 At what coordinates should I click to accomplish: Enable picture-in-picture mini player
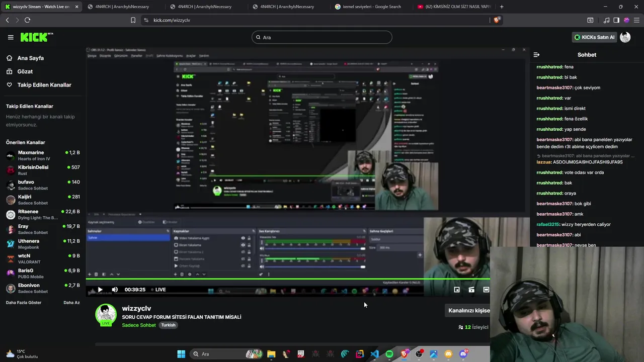(x=457, y=290)
